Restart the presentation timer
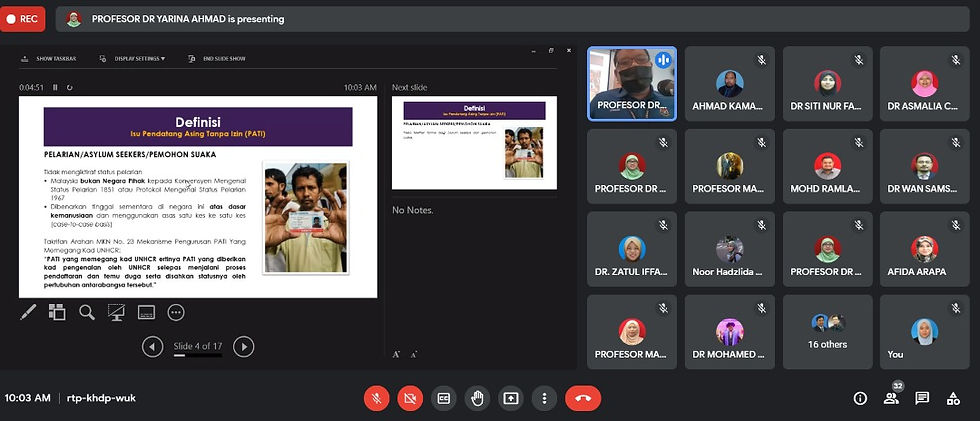980x421 pixels. 69,87
